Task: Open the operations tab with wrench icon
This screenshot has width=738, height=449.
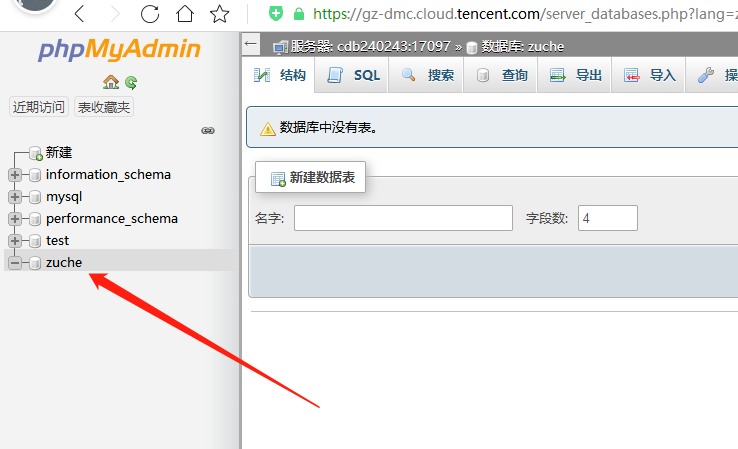Action: coord(712,75)
